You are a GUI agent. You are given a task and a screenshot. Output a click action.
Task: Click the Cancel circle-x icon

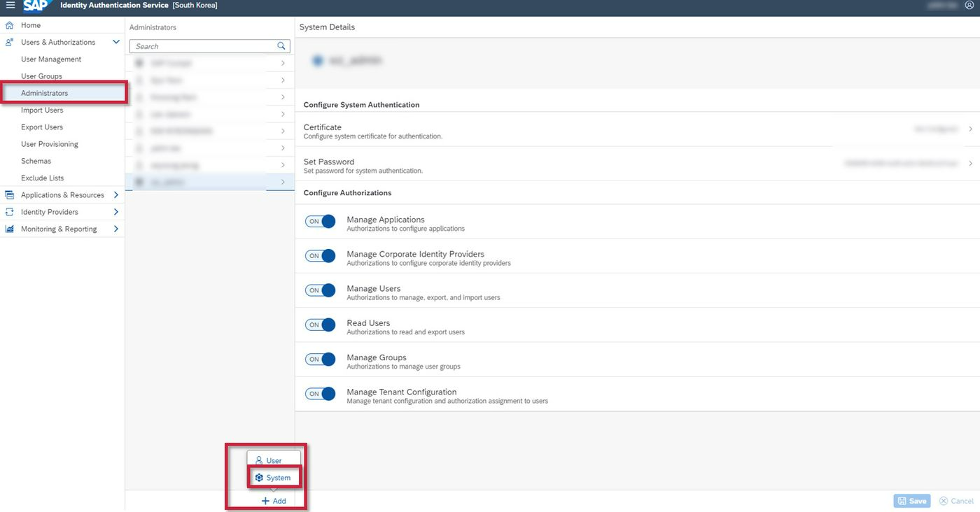[944, 501]
